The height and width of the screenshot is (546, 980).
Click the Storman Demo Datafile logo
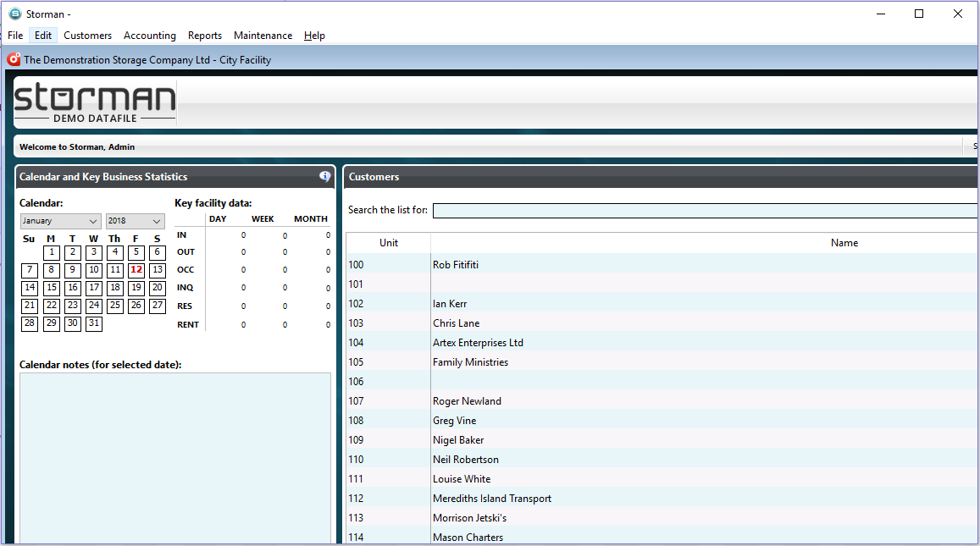tap(95, 102)
